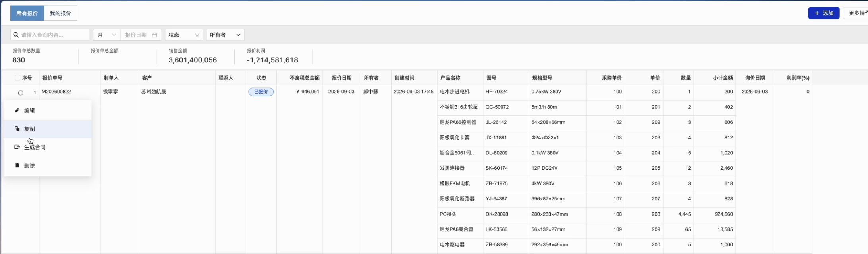Click the 添加 button
The image size is (868, 254).
coord(824,13)
